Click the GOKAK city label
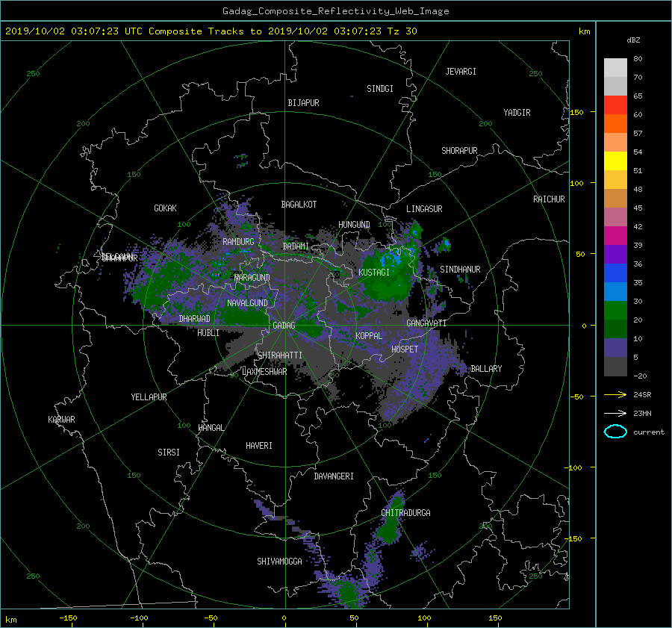 coord(165,208)
